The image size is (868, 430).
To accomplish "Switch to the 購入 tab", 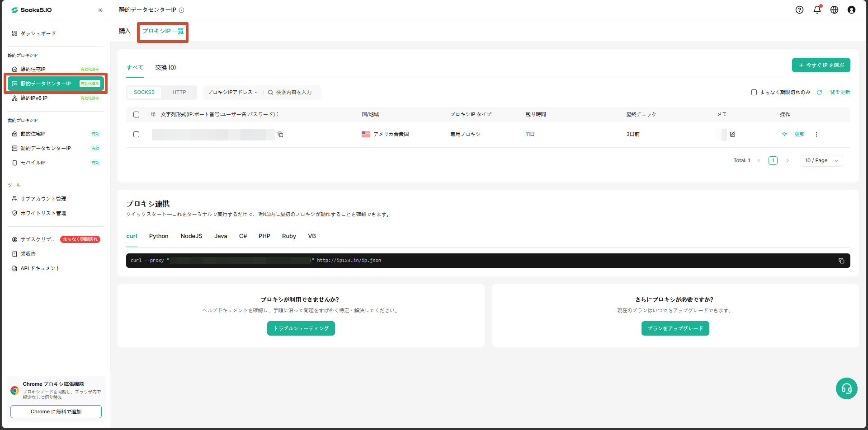I will (125, 31).
